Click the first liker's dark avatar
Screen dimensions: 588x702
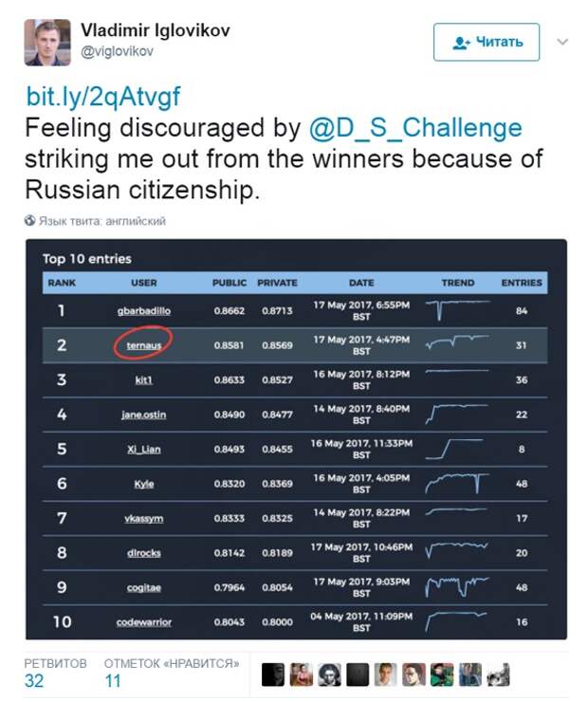273,674
